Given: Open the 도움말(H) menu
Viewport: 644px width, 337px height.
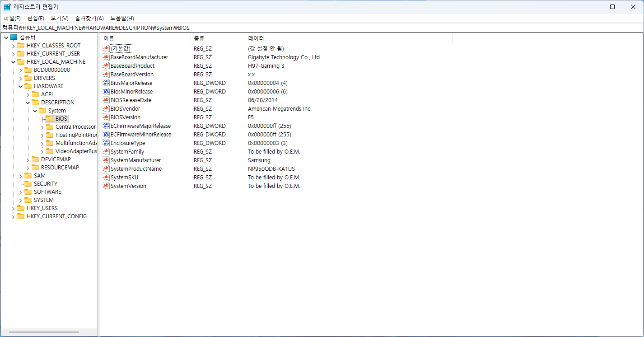Looking at the screenshot, I should pyautogui.click(x=122, y=18).
